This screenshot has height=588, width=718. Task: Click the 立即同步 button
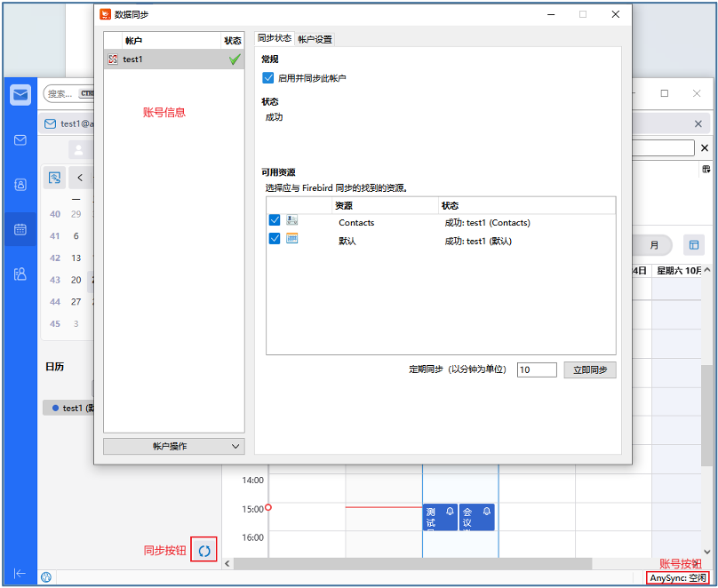(589, 369)
